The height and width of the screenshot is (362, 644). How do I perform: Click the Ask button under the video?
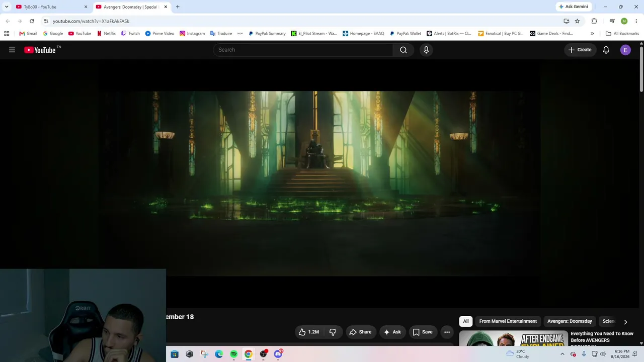click(392, 332)
